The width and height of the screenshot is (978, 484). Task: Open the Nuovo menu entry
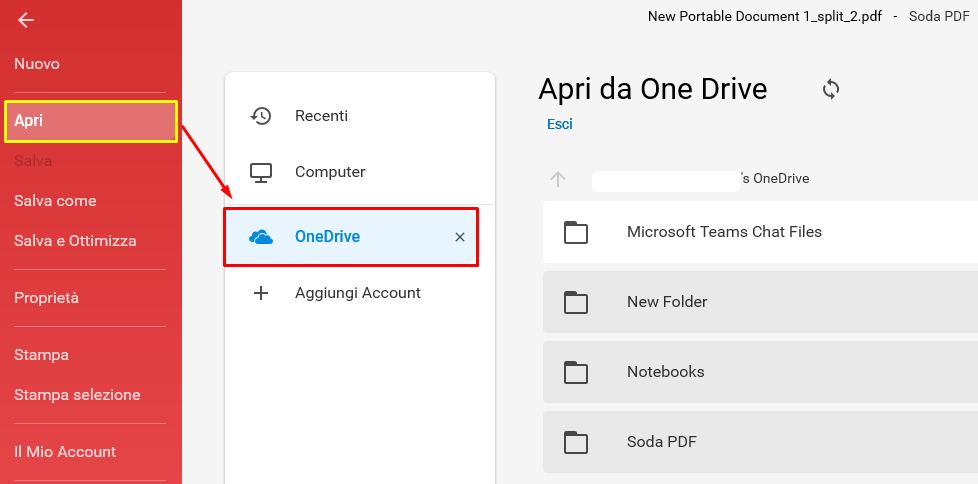pyautogui.click(x=37, y=64)
